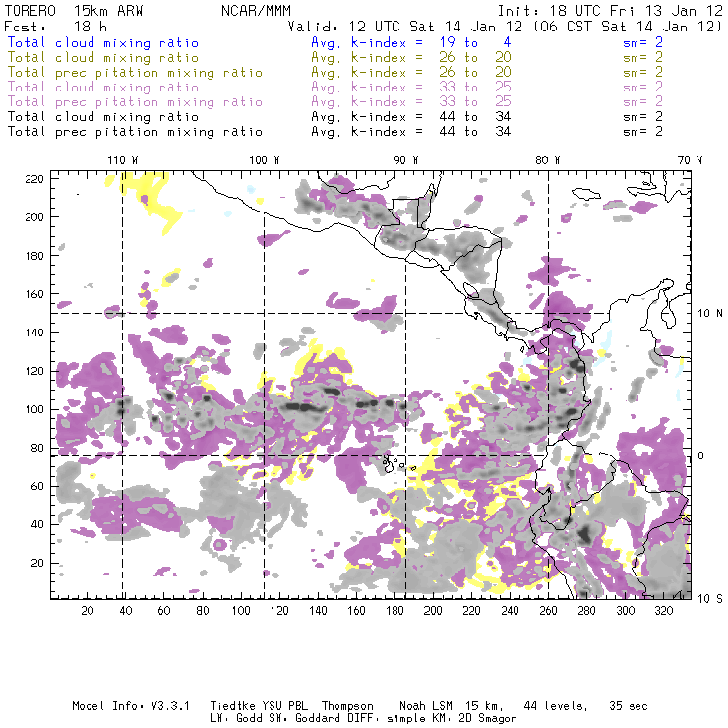Select the 'NCAR/MMM' header label
The height and width of the screenshot is (728, 728).
pyautogui.click(x=257, y=11)
